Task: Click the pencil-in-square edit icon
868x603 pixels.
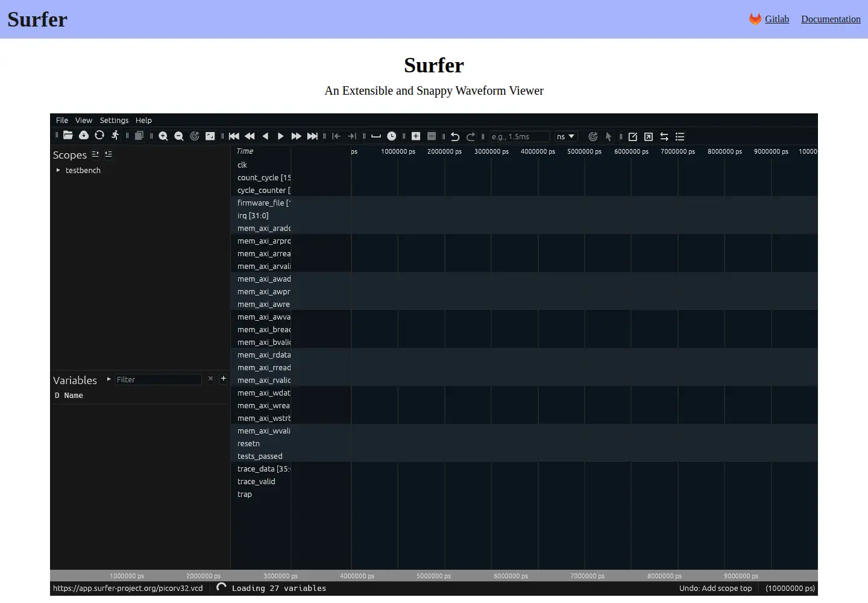Action: 633,137
